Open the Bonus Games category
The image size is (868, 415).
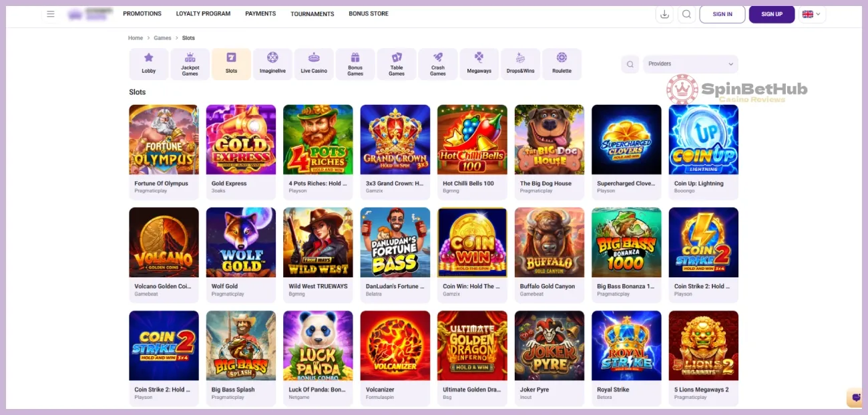click(355, 64)
